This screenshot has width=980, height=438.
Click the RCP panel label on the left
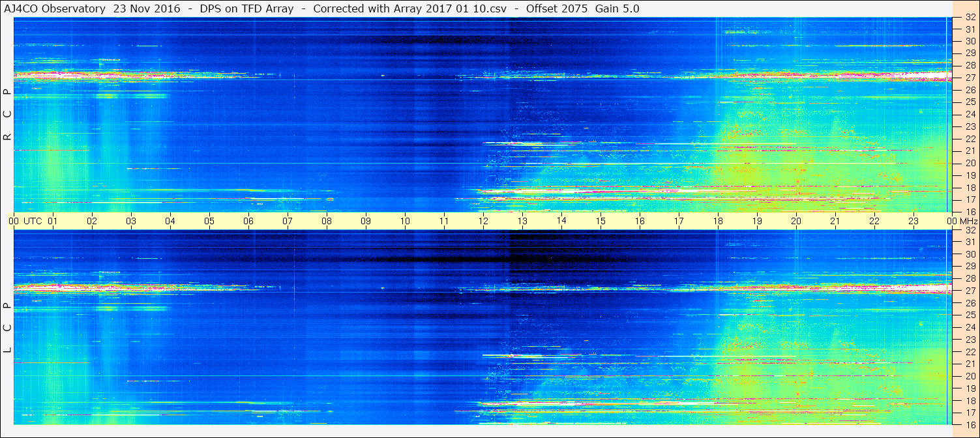pos(7,114)
